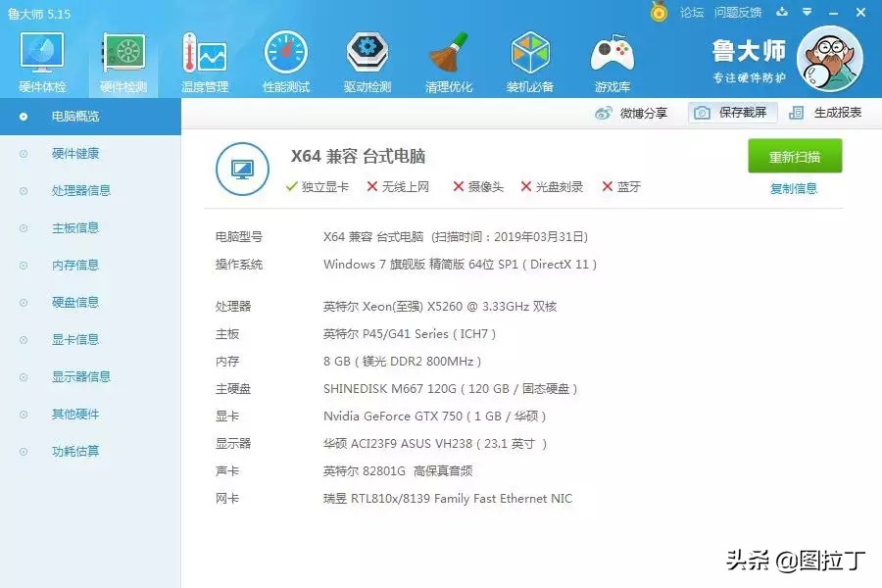Switch to the 硬件检测 tab

(122, 59)
